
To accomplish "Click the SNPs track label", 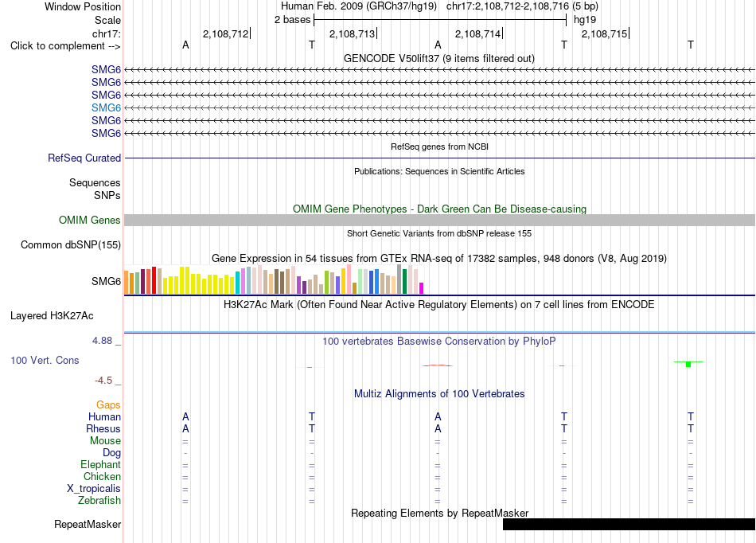I will [107, 195].
